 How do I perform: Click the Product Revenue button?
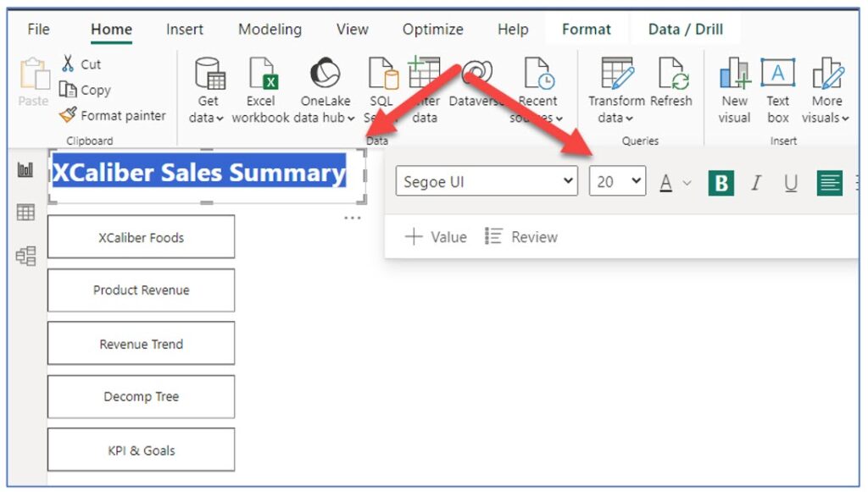pyautogui.click(x=142, y=290)
